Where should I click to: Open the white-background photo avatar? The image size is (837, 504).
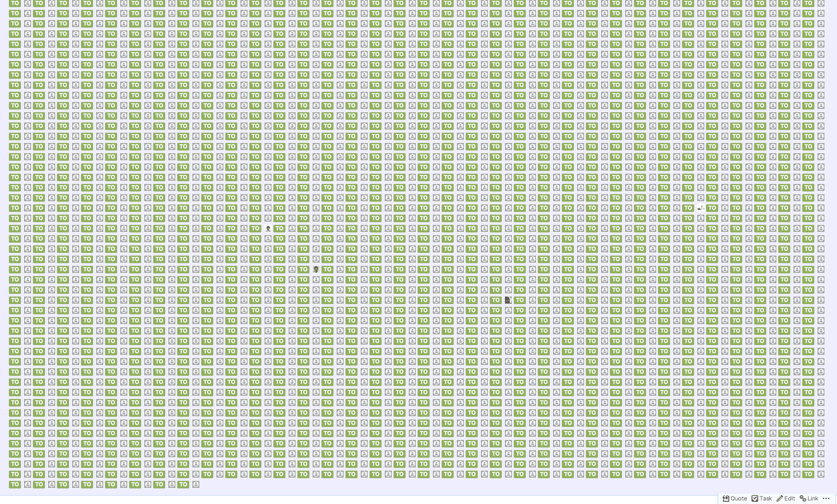[701, 208]
